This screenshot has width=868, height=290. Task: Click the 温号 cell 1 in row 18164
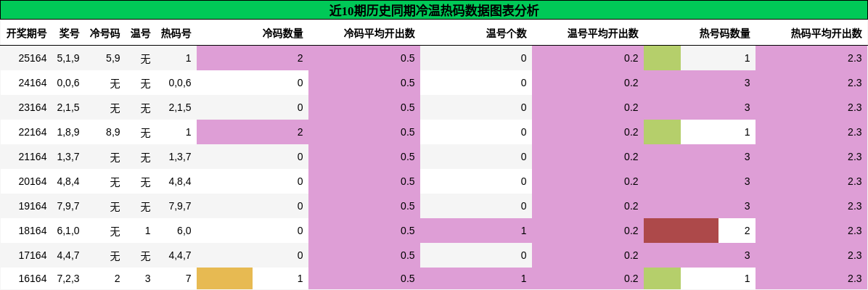pyautogui.click(x=148, y=231)
